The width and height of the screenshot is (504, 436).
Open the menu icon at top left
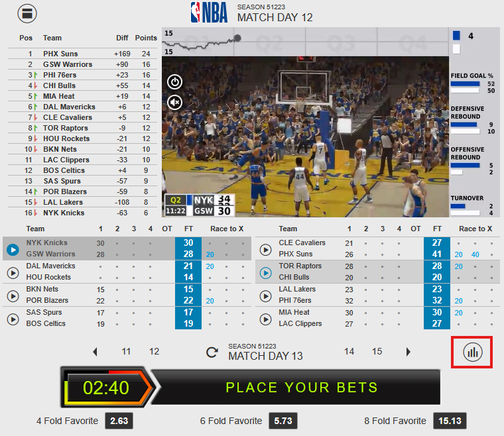[x=27, y=13]
